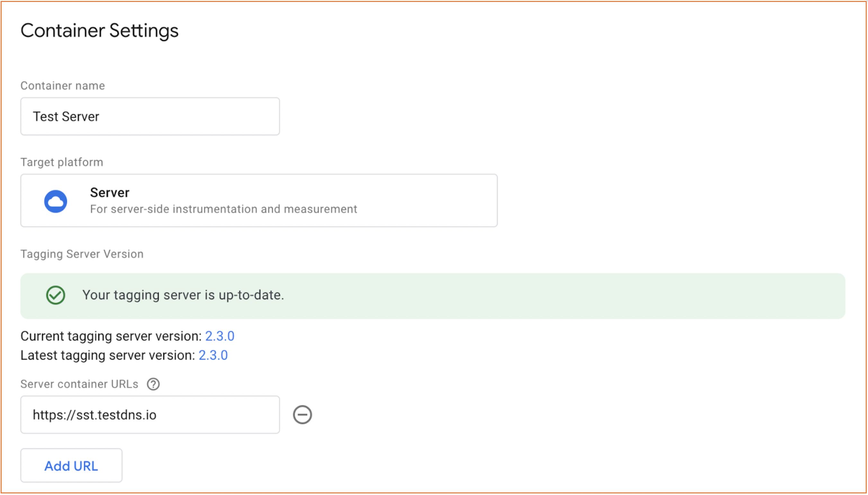Click the Add URL button
The width and height of the screenshot is (868, 495).
coord(71,465)
